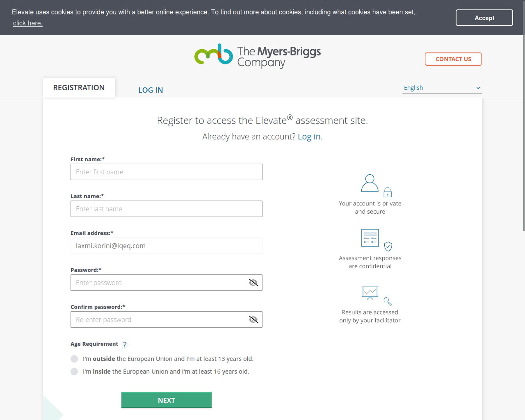The image size is (525, 420).
Task: Click the magnifying glass icon
Action: click(x=388, y=301)
